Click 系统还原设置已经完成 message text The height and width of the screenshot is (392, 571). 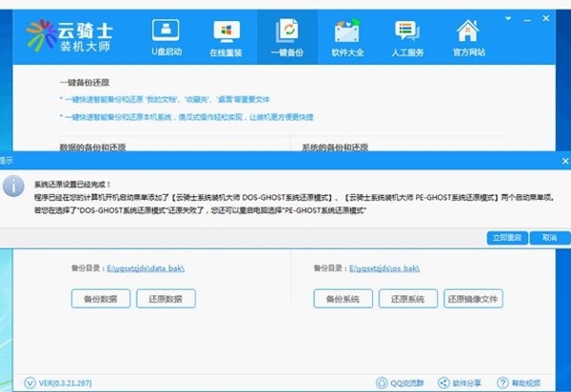(72, 185)
